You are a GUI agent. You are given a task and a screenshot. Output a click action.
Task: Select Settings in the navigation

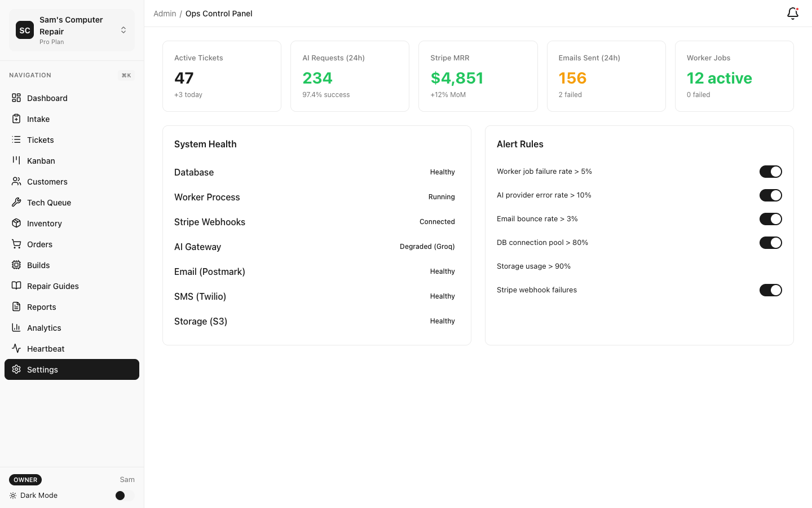coord(42,369)
